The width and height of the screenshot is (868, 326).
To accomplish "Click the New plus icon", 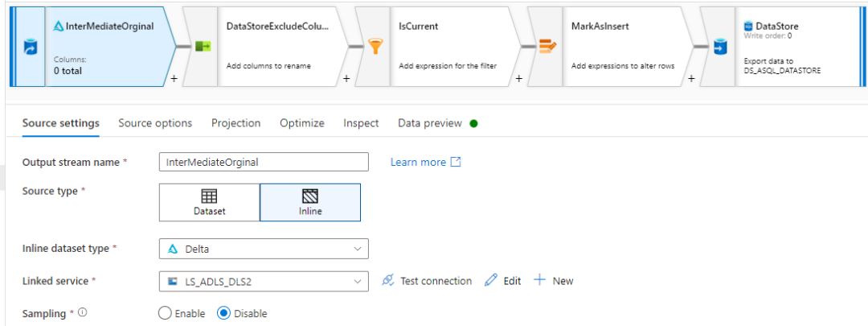I will tap(540, 280).
